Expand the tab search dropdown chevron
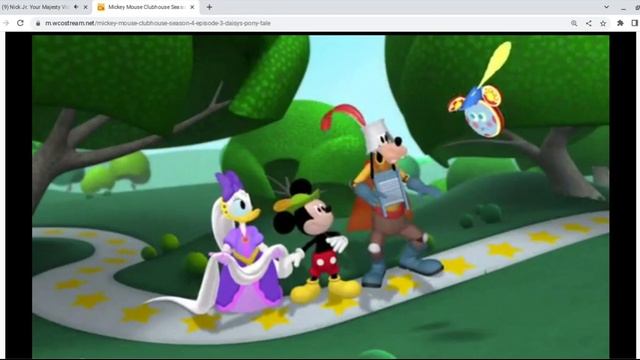Viewport: 640px width, 360px height. pos(607,7)
